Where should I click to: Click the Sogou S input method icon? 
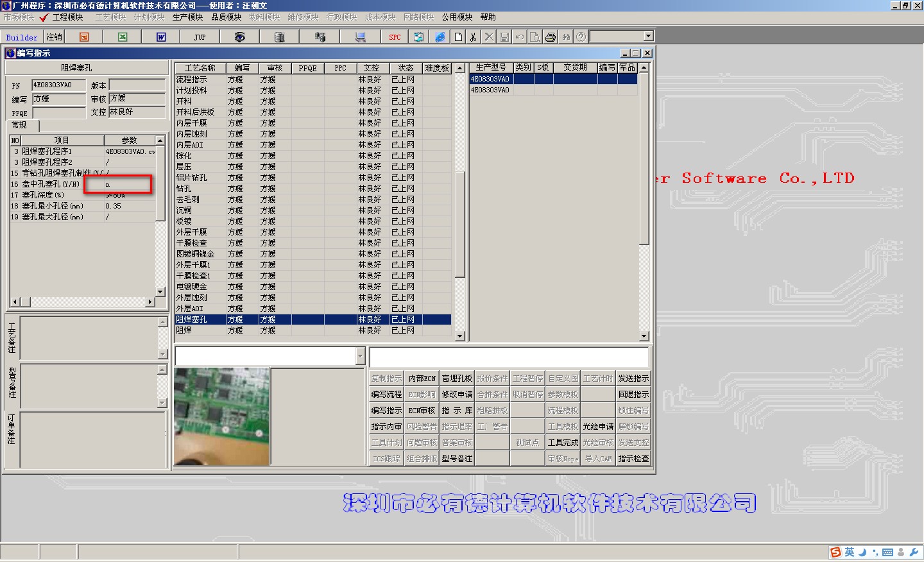coord(835,552)
